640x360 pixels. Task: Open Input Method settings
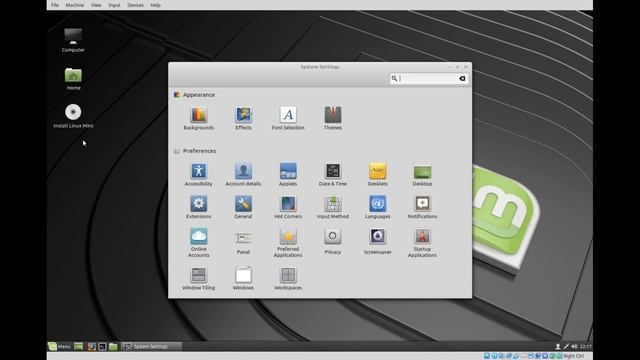click(x=333, y=207)
